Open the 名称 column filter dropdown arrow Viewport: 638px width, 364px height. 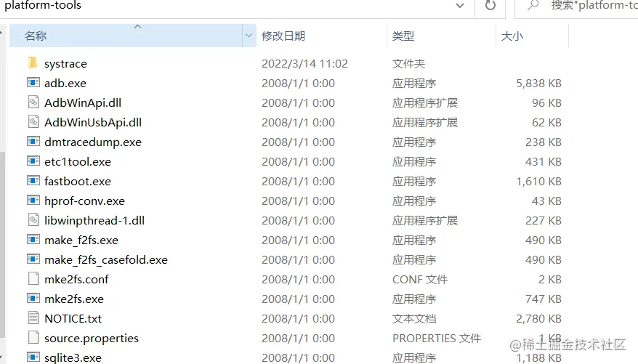(249, 36)
